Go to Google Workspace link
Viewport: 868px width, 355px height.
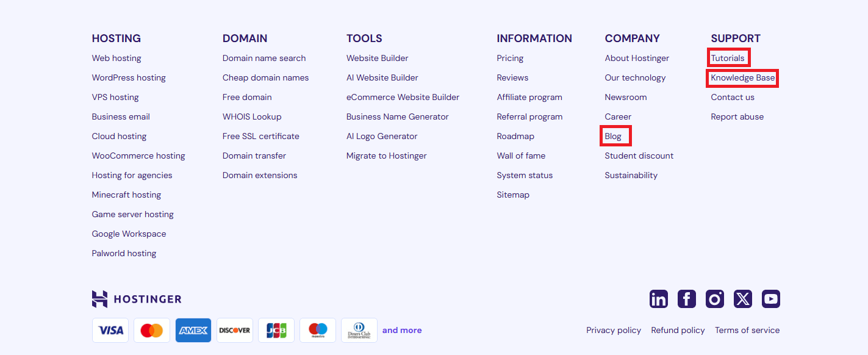click(129, 234)
